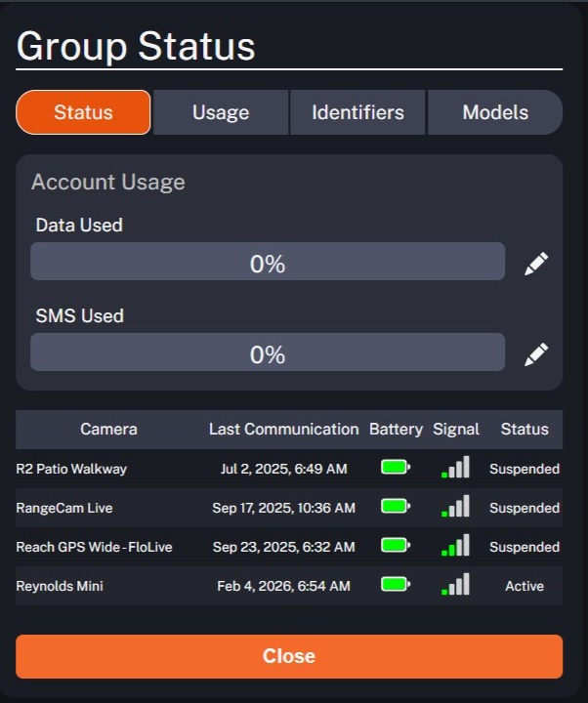Switch to the Usage tab
The height and width of the screenshot is (703, 588).
[x=221, y=112]
